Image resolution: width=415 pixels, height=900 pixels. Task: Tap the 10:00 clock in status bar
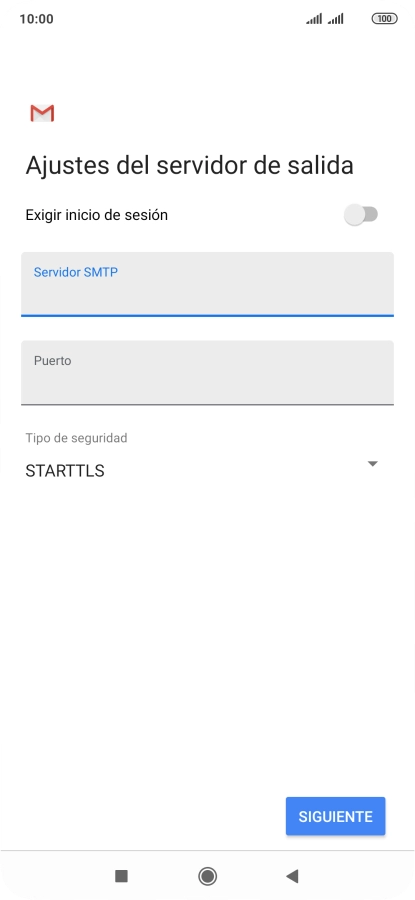[36, 19]
